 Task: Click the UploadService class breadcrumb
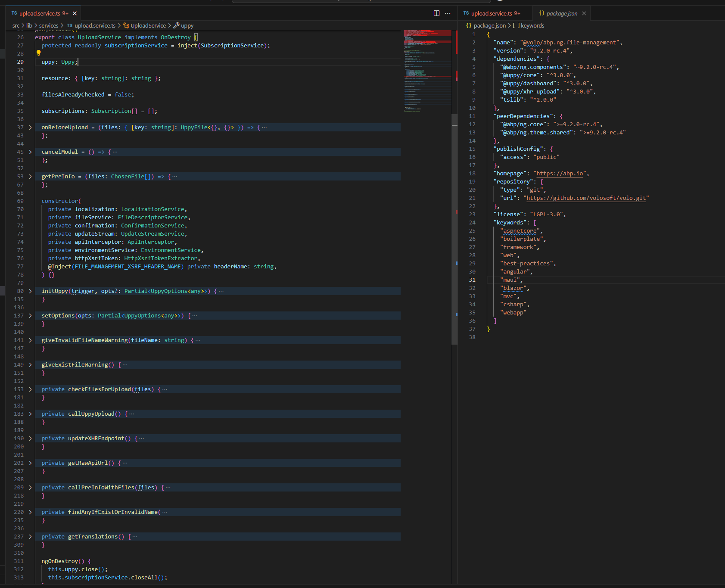click(x=148, y=26)
